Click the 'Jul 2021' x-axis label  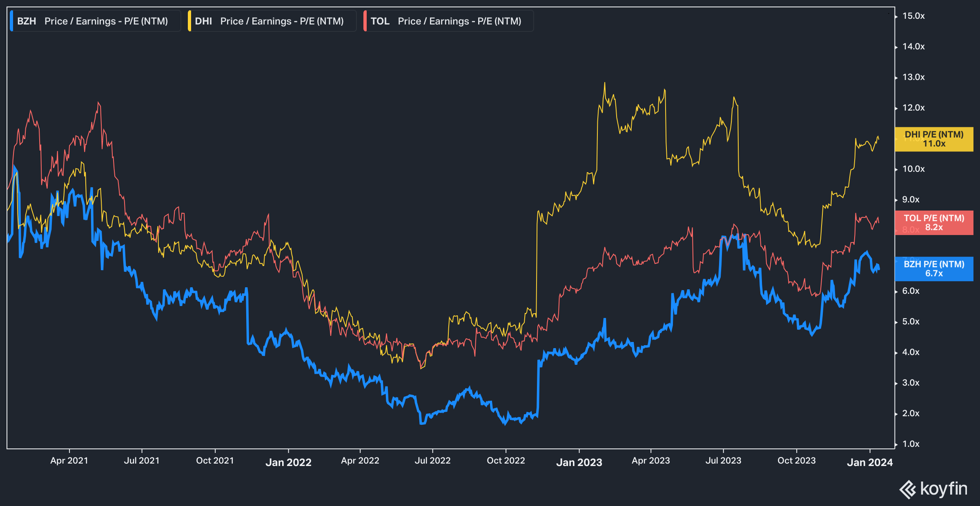tap(142, 461)
